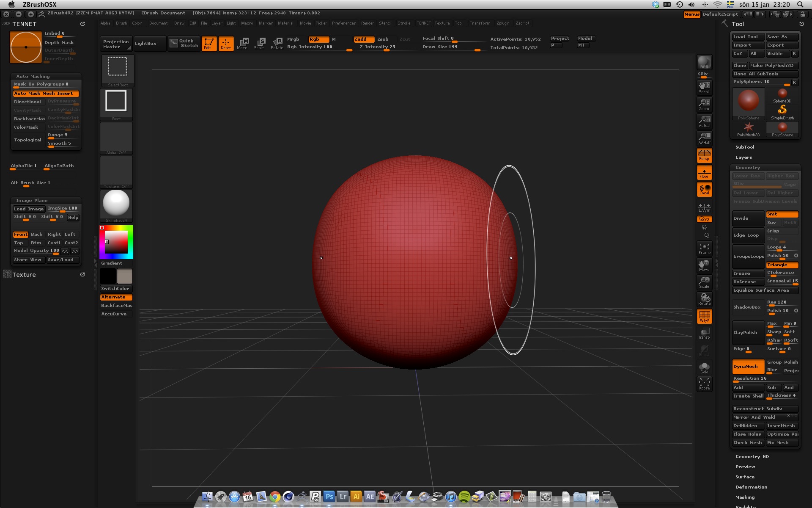Pick a color in the gradient color picker

pyautogui.click(x=116, y=242)
